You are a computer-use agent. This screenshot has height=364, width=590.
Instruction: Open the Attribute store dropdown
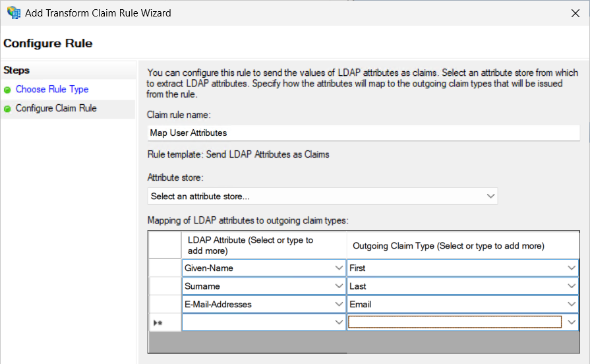(x=322, y=196)
